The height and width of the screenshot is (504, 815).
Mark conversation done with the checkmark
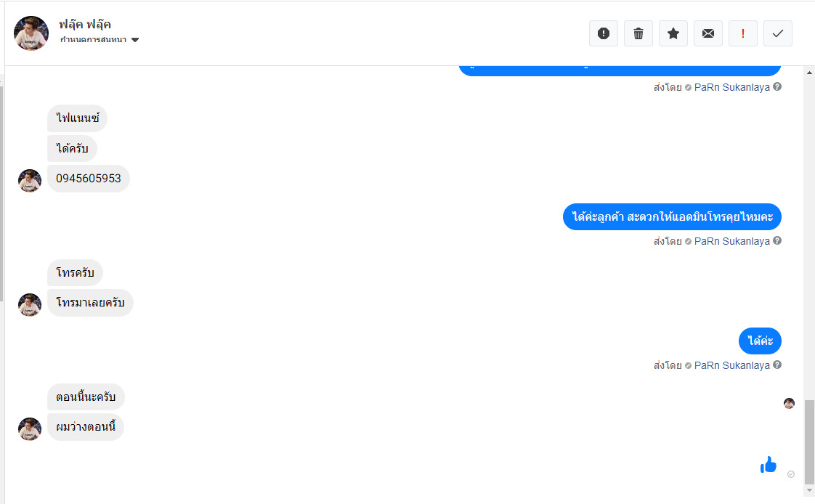[778, 33]
